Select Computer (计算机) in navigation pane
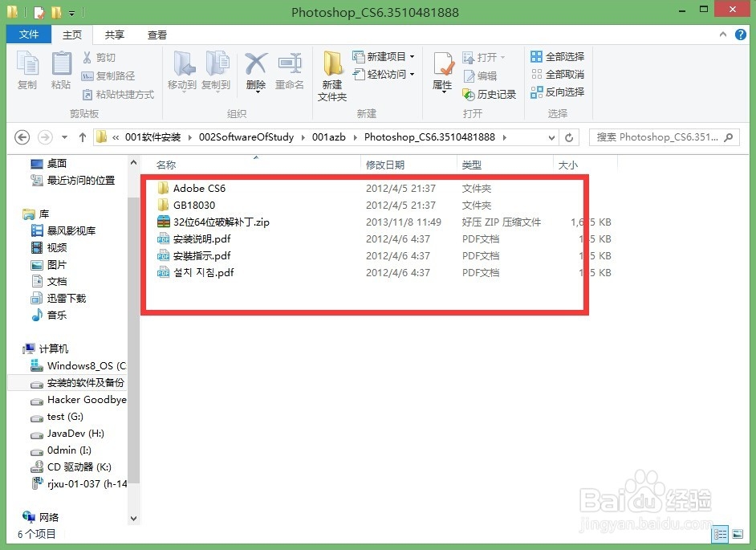This screenshot has height=550, width=756. [45, 348]
